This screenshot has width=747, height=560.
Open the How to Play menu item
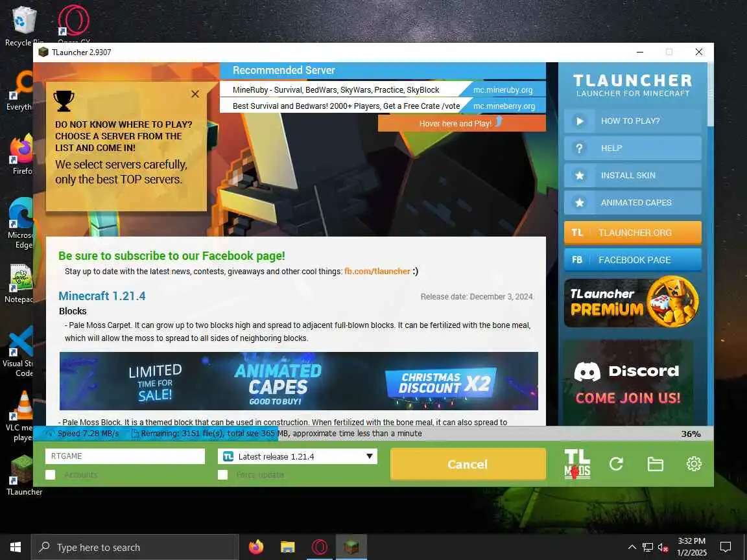tap(633, 121)
